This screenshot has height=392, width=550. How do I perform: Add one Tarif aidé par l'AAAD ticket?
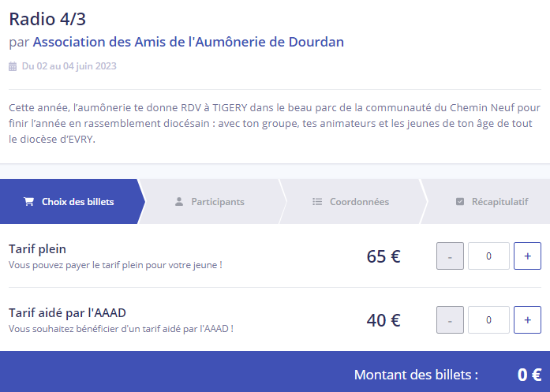[x=527, y=319]
